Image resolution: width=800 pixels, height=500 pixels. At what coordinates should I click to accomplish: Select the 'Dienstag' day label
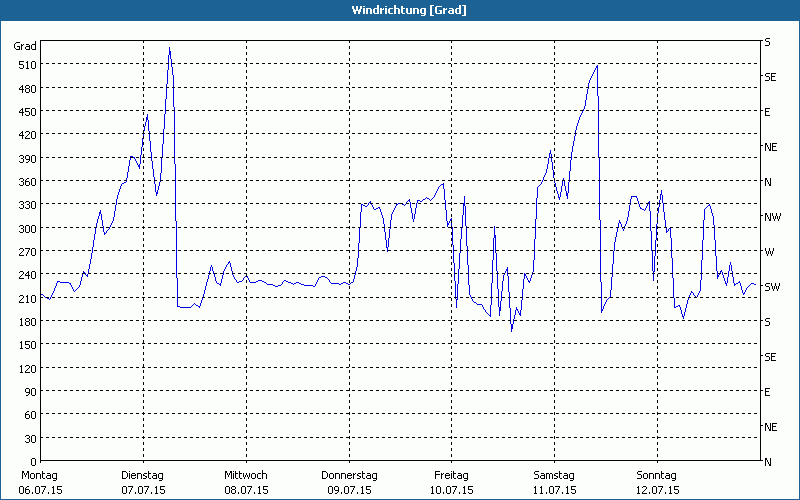coord(142,476)
